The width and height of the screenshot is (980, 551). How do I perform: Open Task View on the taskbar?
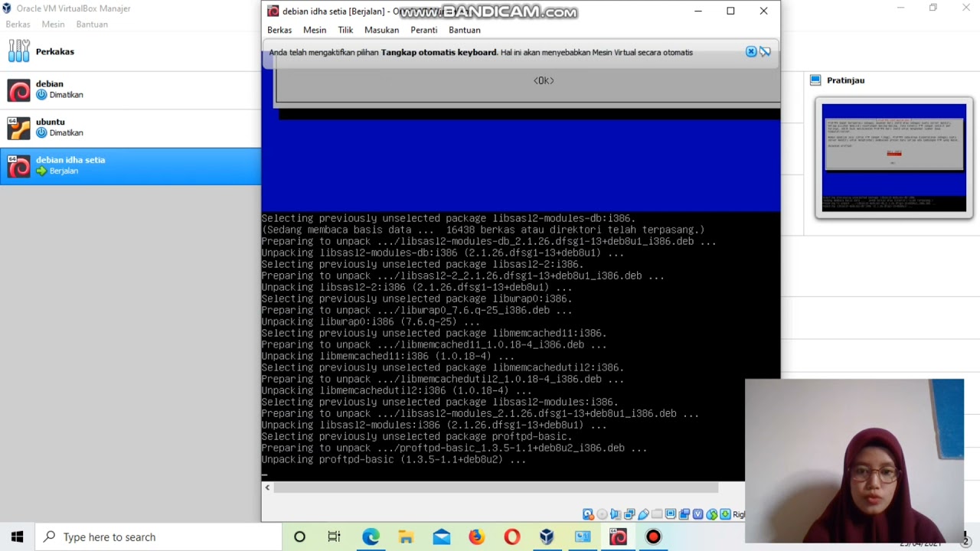334,537
